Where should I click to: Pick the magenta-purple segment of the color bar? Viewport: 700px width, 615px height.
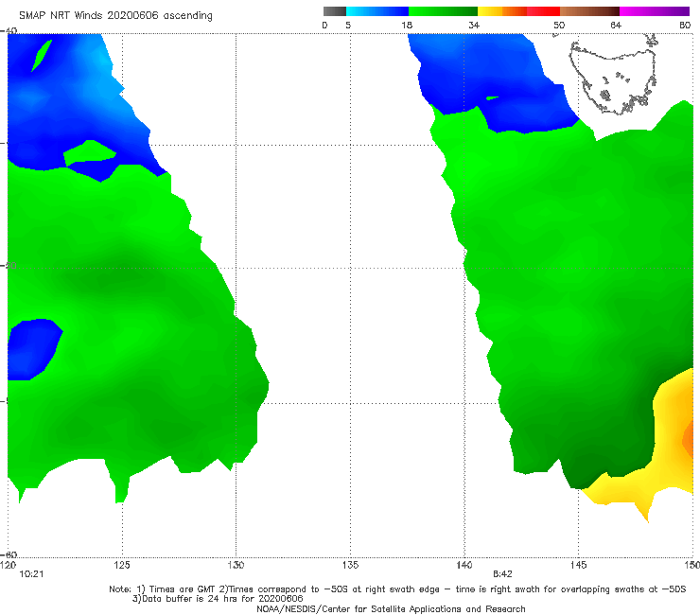[655, 11]
